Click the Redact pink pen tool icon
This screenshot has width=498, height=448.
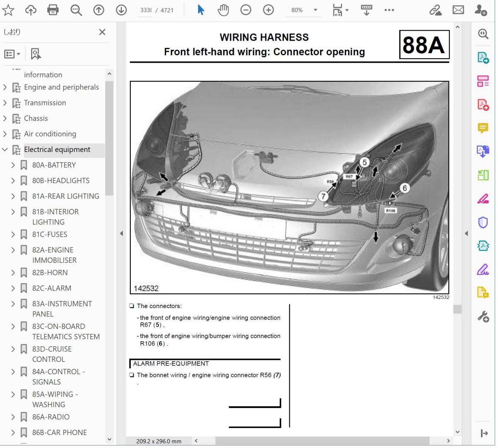[x=483, y=199]
